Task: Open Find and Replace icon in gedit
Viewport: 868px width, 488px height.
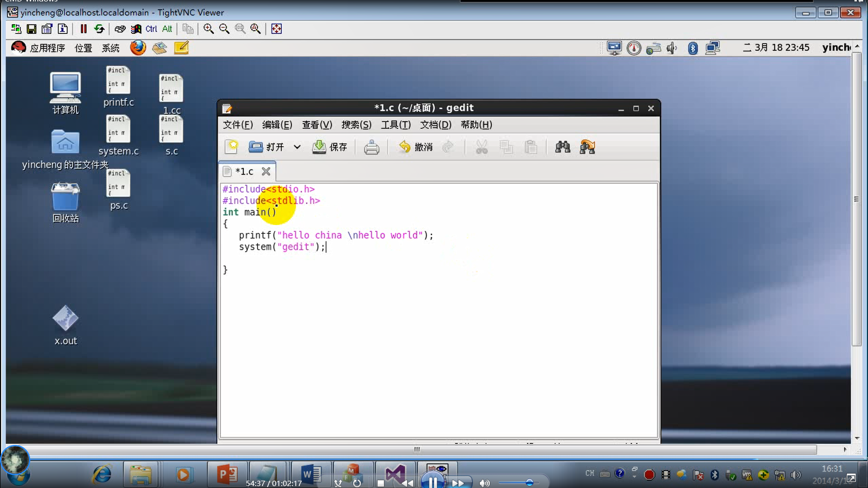Action: click(587, 147)
